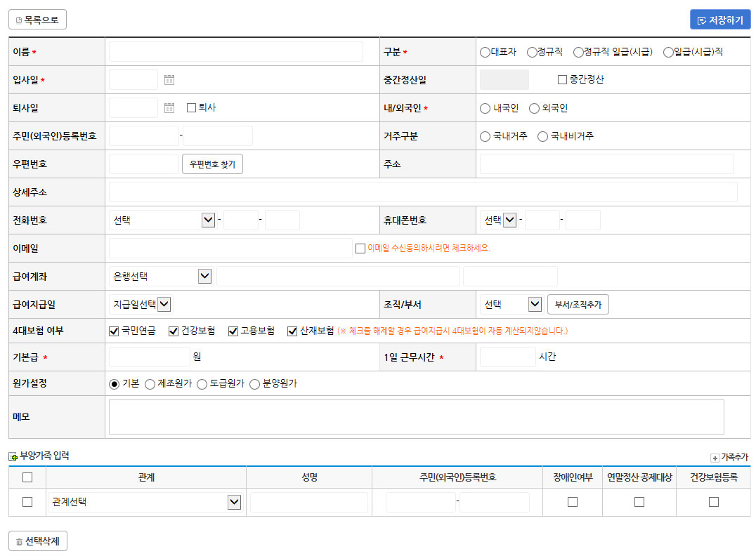Select 도급원가 radio option

pos(202,384)
